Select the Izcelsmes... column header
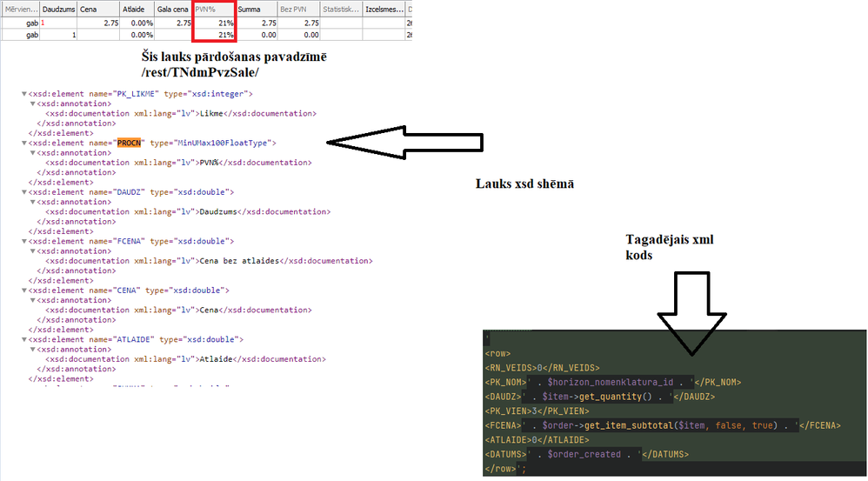868x481 pixels. 384,10
